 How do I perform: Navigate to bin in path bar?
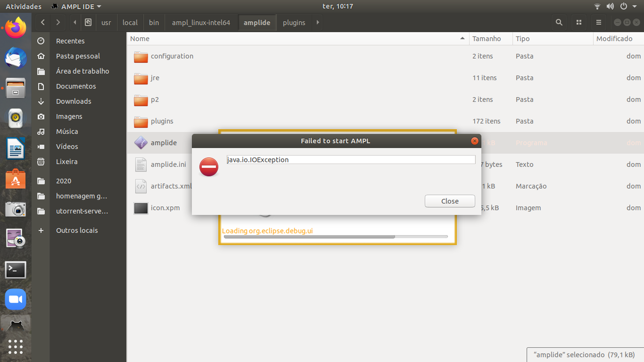click(x=154, y=23)
